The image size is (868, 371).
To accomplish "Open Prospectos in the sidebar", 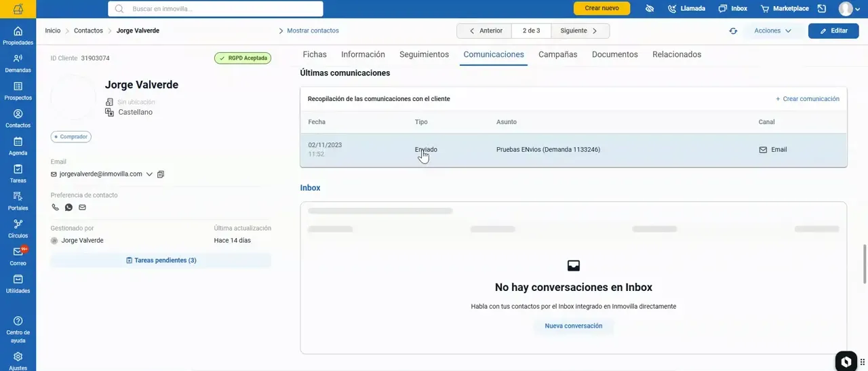I will [18, 91].
